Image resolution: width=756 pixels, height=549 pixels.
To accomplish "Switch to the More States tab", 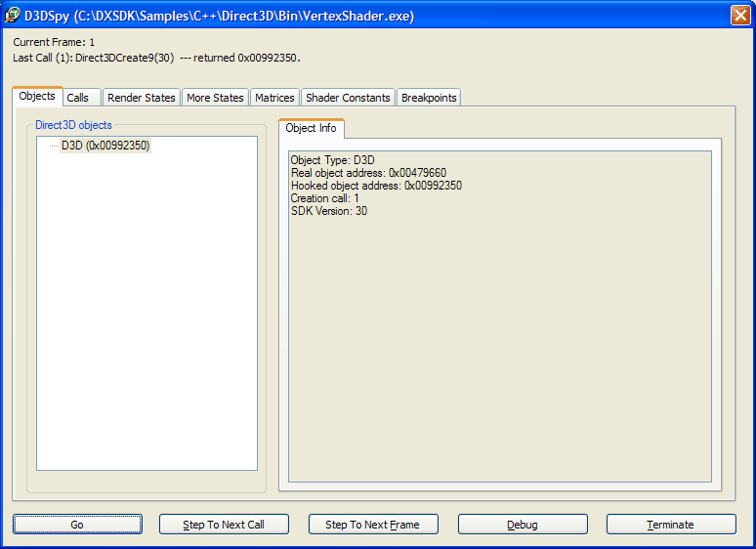I will point(215,98).
